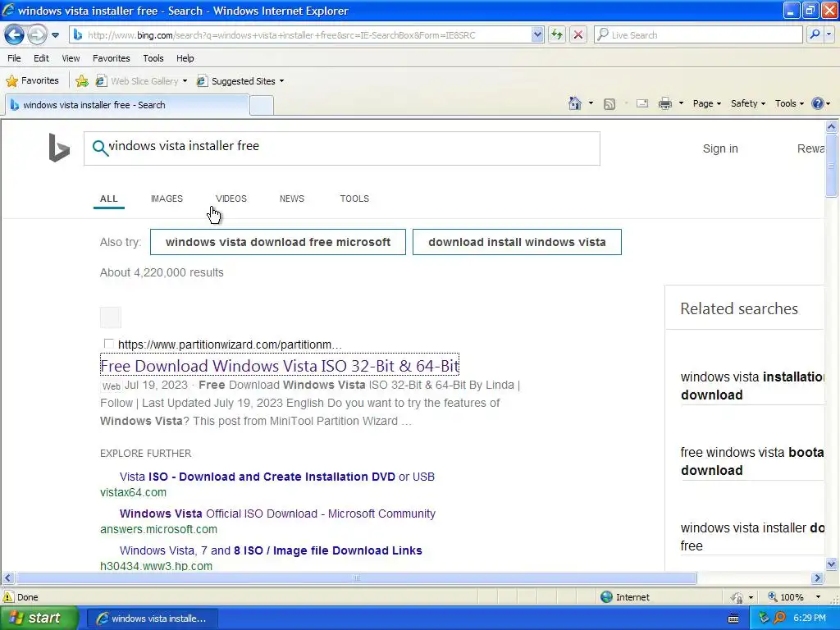The width and height of the screenshot is (840, 630).
Task: Open the search provider dropdown arrow
Action: (829, 34)
